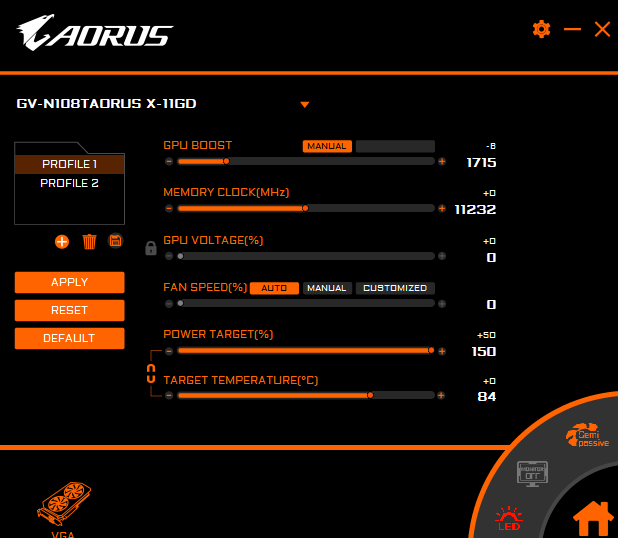Toggle GPU Boost MANUAL mode
The height and width of the screenshot is (538, 618).
coord(327,146)
